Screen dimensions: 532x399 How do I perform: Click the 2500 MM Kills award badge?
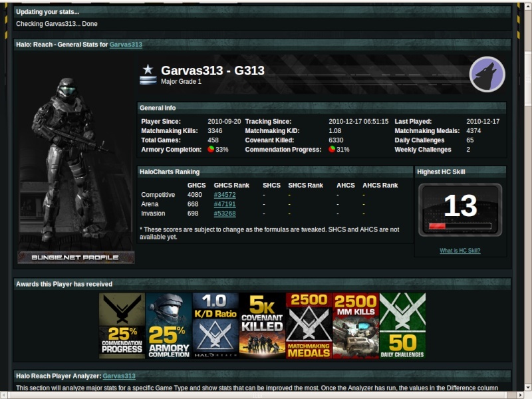point(356,326)
